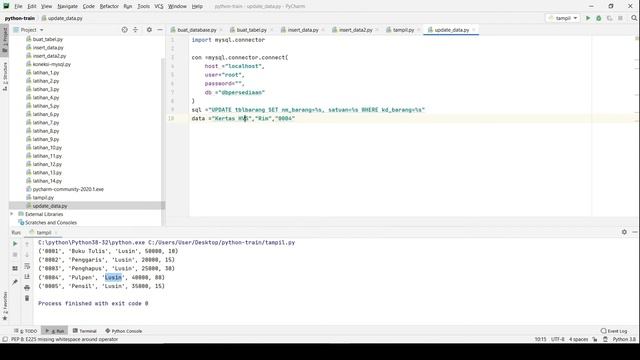Open the TODO tool window
Screen dimensions: 640x360
click(26, 331)
